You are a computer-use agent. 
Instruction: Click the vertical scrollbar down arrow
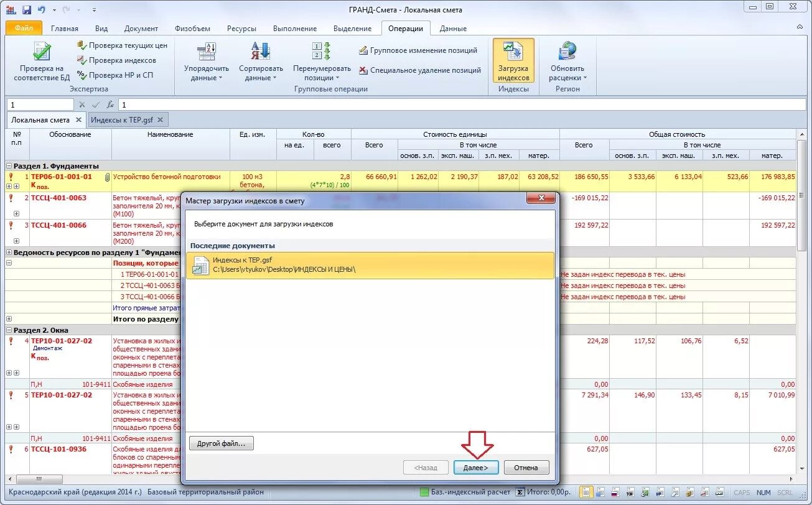(801, 468)
